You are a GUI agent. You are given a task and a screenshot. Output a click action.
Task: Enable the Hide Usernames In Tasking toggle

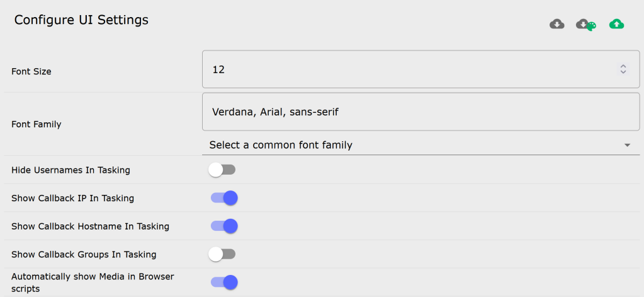point(222,170)
